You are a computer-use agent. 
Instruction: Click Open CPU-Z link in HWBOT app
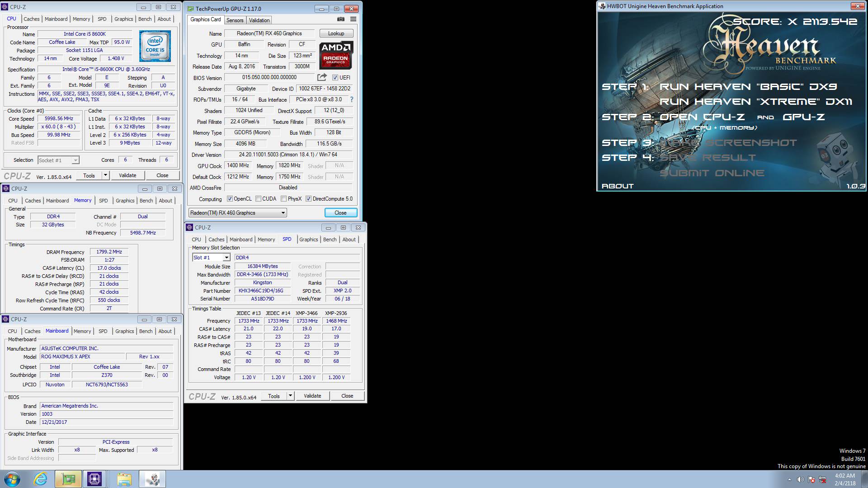coord(702,117)
